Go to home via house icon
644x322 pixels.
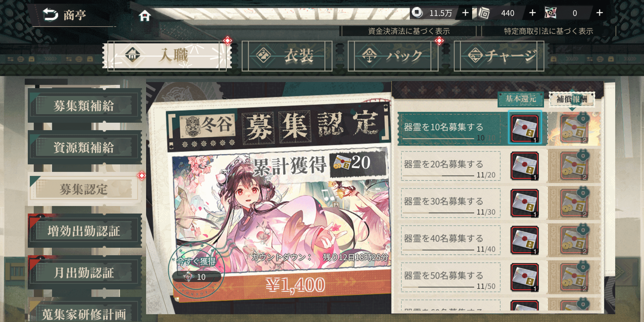(x=145, y=15)
